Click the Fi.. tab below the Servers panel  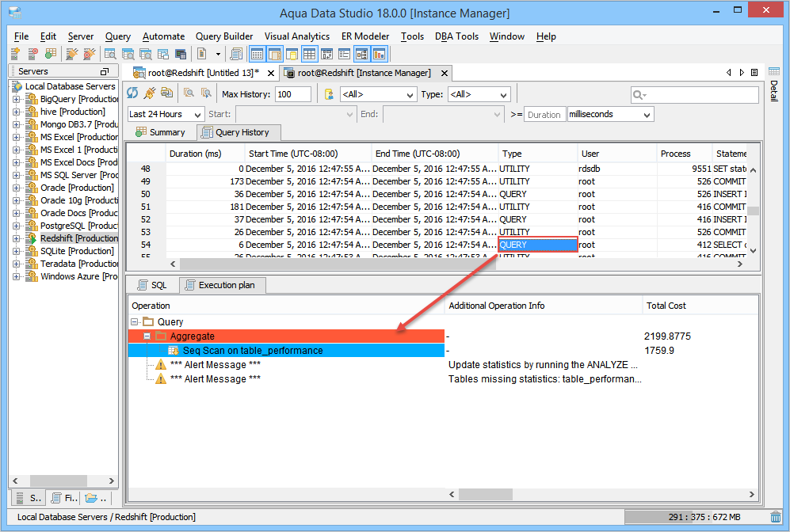(x=64, y=498)
